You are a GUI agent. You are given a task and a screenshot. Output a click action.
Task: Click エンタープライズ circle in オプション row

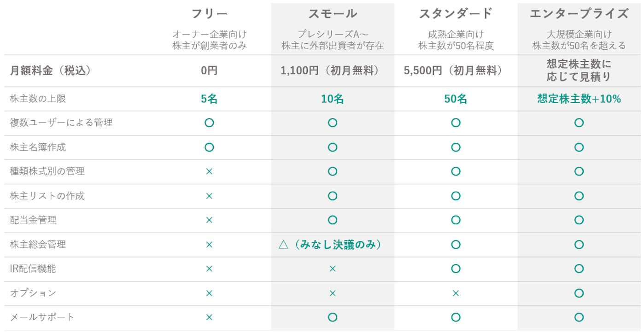[x=579, y=293]
